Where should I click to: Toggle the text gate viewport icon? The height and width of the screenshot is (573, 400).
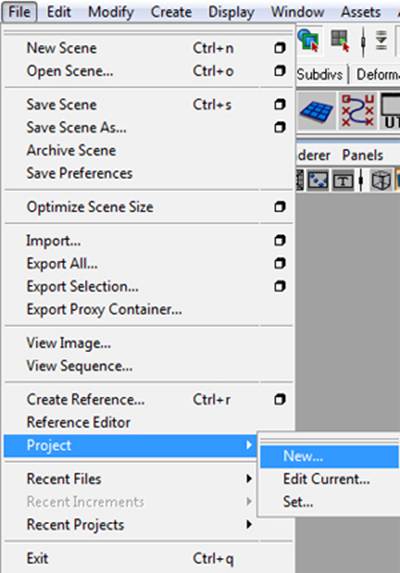pos(343,180)
